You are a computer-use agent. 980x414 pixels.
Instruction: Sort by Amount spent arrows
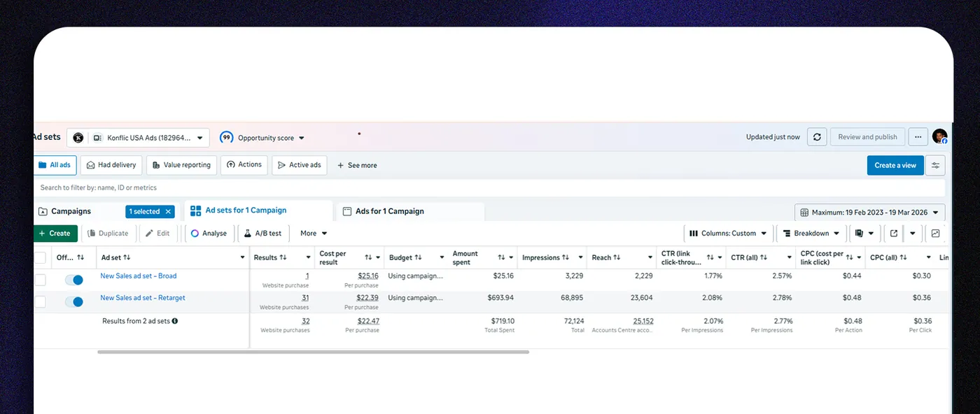pyautogui.click(x=501, y=257)
